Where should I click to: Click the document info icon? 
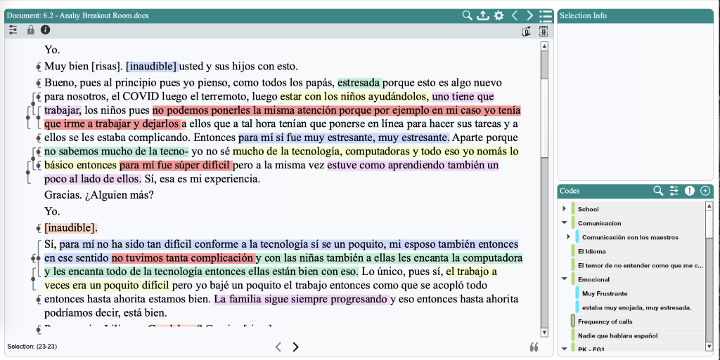45,30
